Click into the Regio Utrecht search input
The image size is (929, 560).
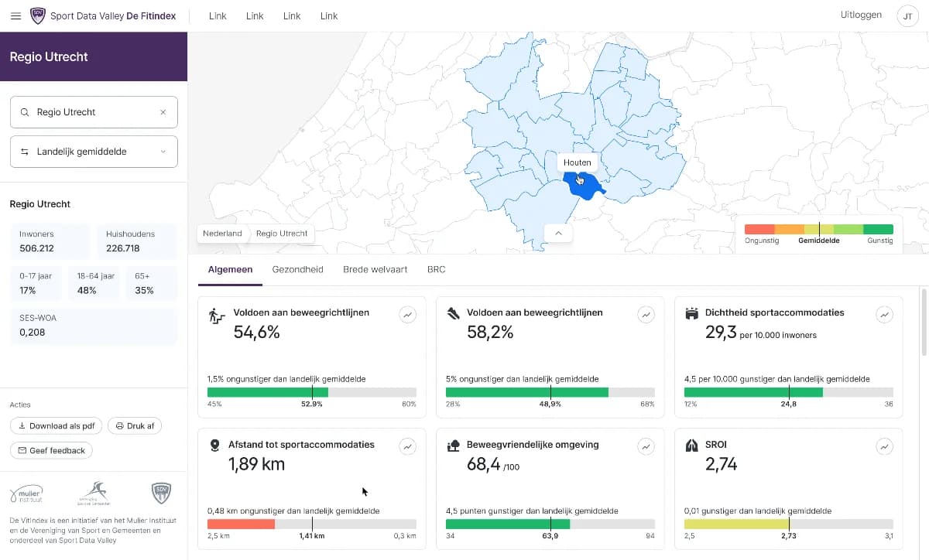pyautogui.click(x=94, y=112)
